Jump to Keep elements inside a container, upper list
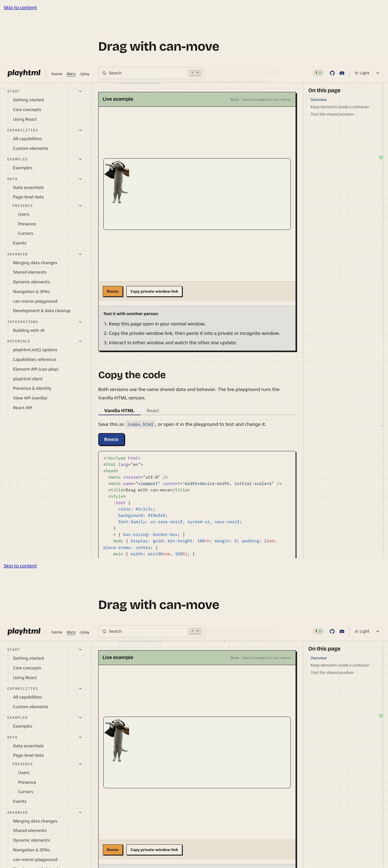This screenshot has width=388, height=868. 340,107
